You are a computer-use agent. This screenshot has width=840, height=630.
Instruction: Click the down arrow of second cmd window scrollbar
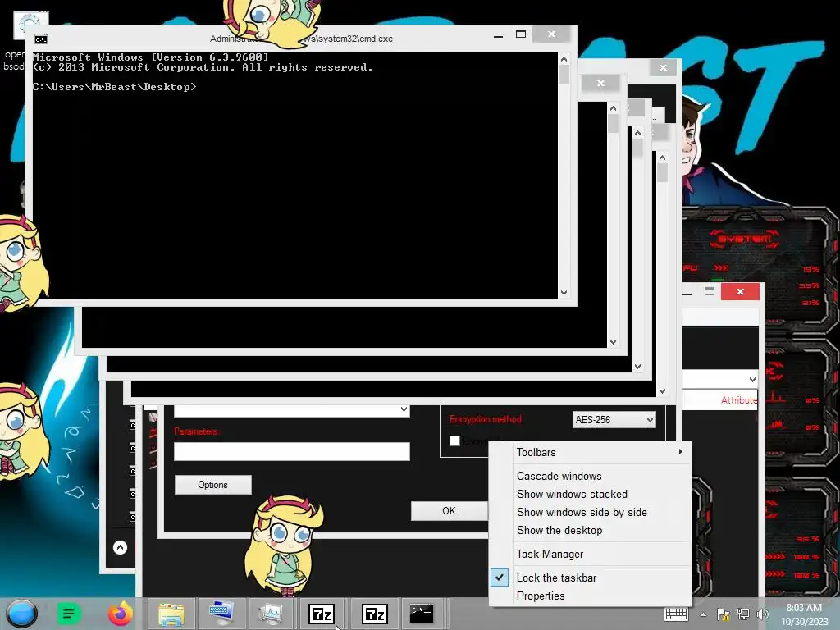[613, 342]
